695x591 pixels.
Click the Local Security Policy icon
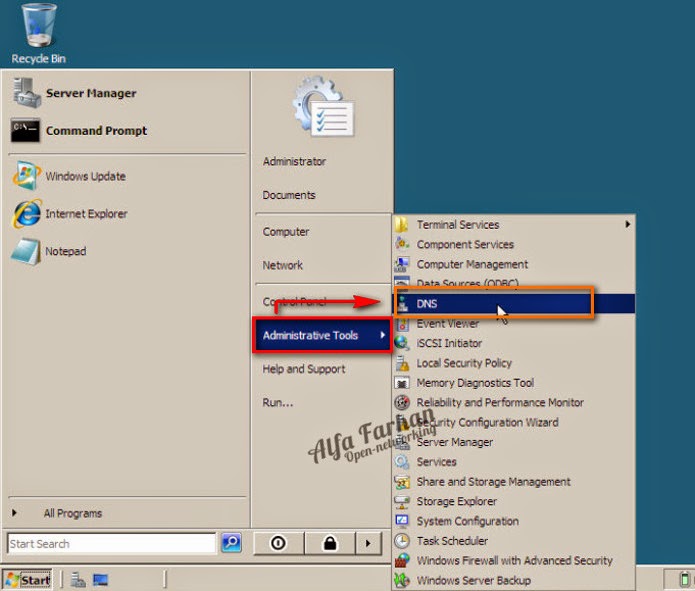(402, 363)
